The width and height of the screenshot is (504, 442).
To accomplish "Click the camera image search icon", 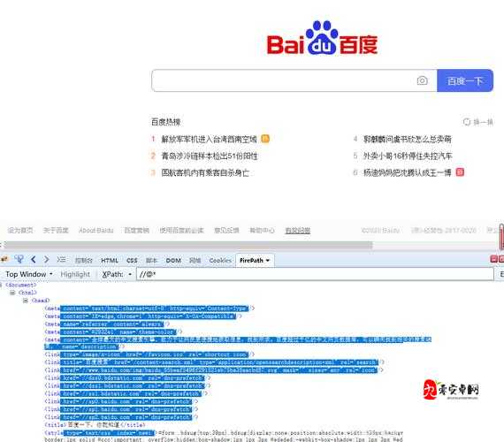I will click(x=422, y=80).
